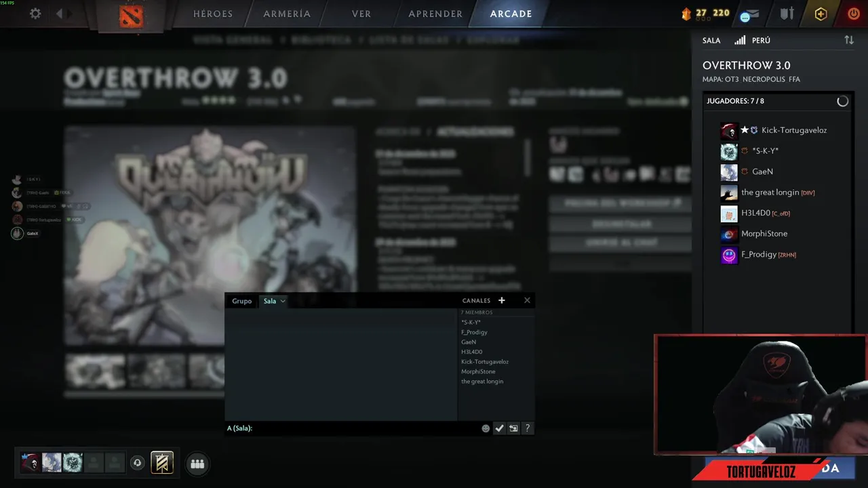This screenshot has width=868, height=488.
Task: Click the swap teams arrows icon
Action: [x=849, y=40]
